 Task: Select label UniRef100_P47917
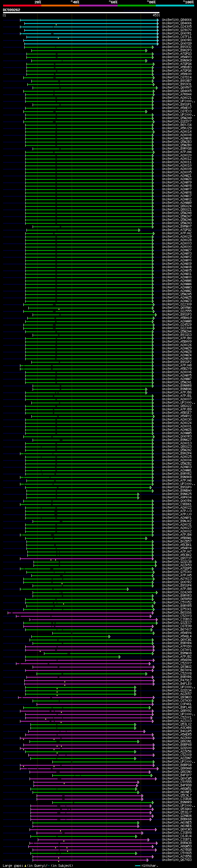tap(177, 680)
